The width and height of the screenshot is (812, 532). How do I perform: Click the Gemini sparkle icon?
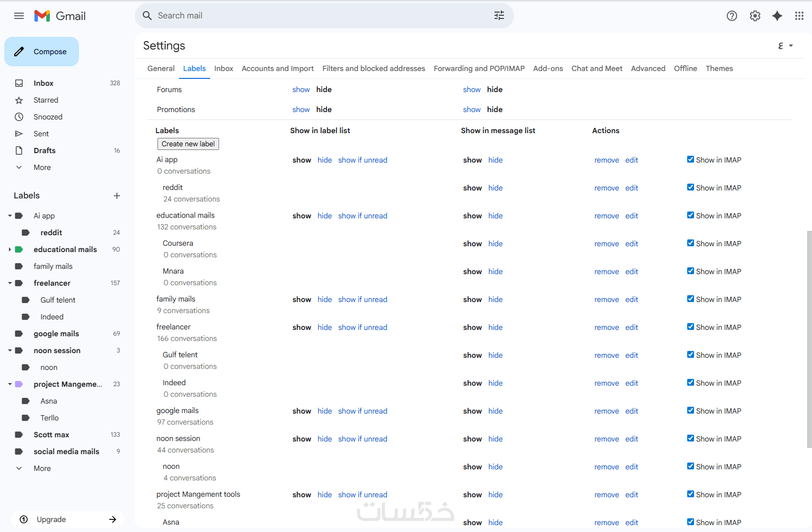(x=777, y=16)
